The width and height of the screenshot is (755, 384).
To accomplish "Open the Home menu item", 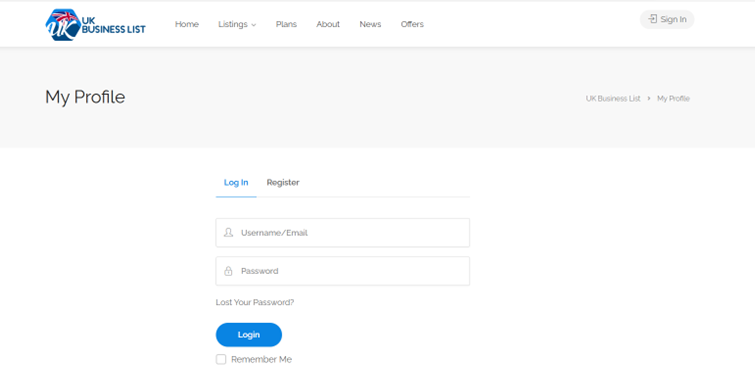I will click(x=187, y=24).
